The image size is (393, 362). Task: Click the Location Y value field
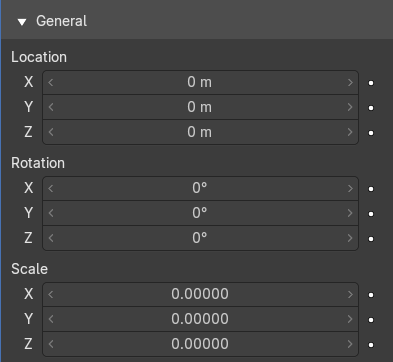click(200, 107)
